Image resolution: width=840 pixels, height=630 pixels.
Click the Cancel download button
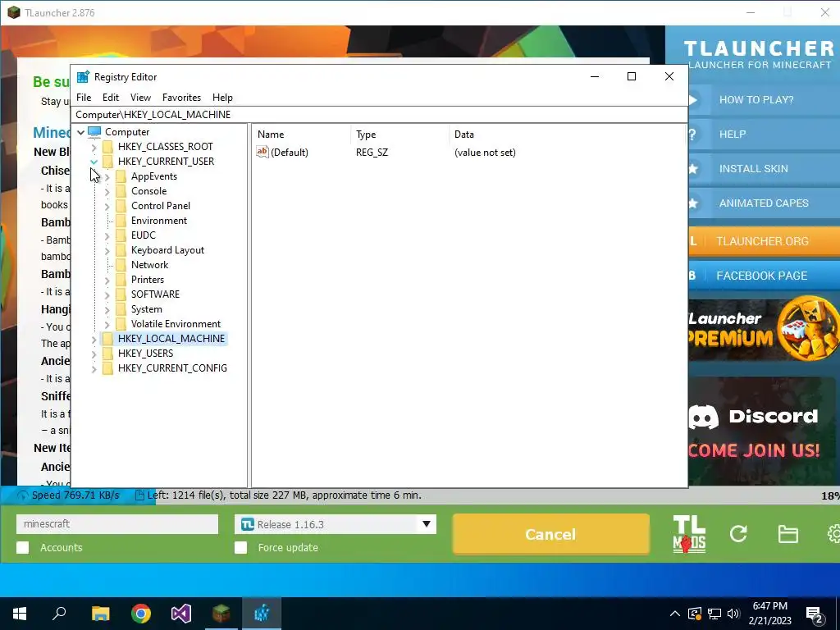[550, 534]
